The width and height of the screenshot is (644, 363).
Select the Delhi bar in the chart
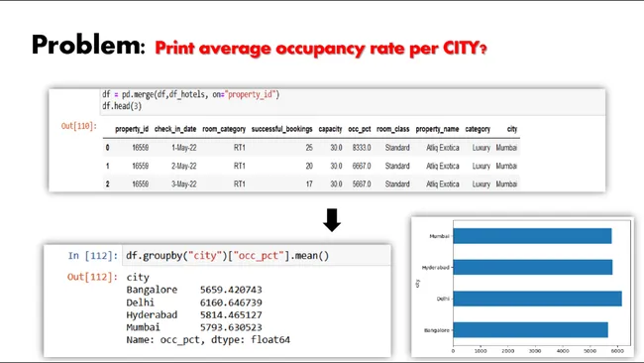[x=538, y=299]
